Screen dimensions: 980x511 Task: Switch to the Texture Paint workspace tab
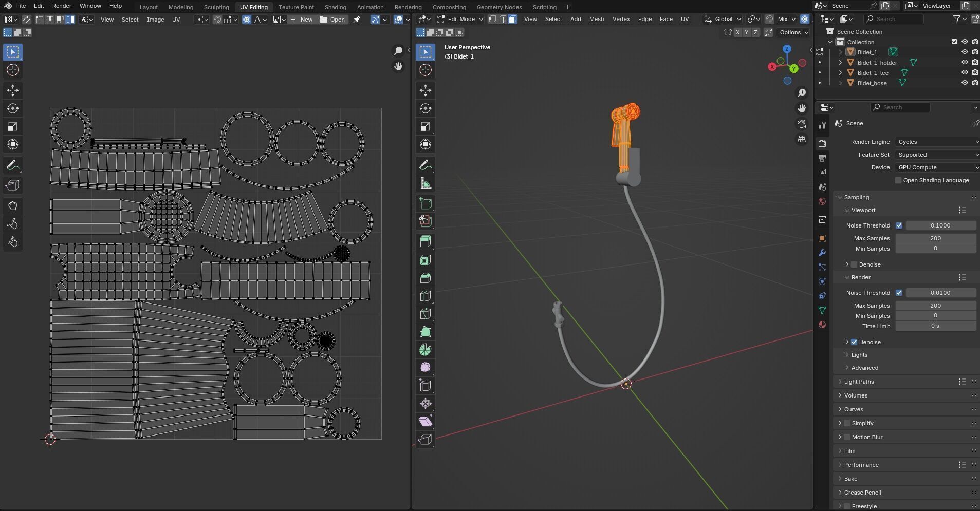coord(296,7)
